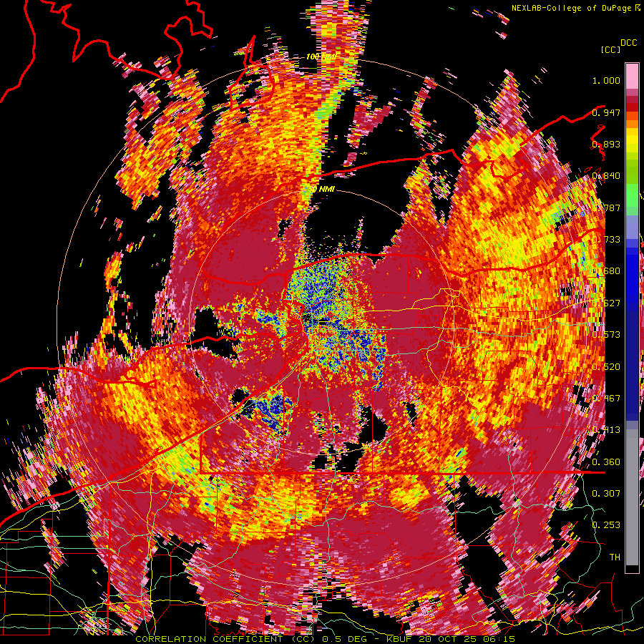This screenshot has height=644, width=644.
Task: Select the 0.360 legend value
Action: point(606,462)
